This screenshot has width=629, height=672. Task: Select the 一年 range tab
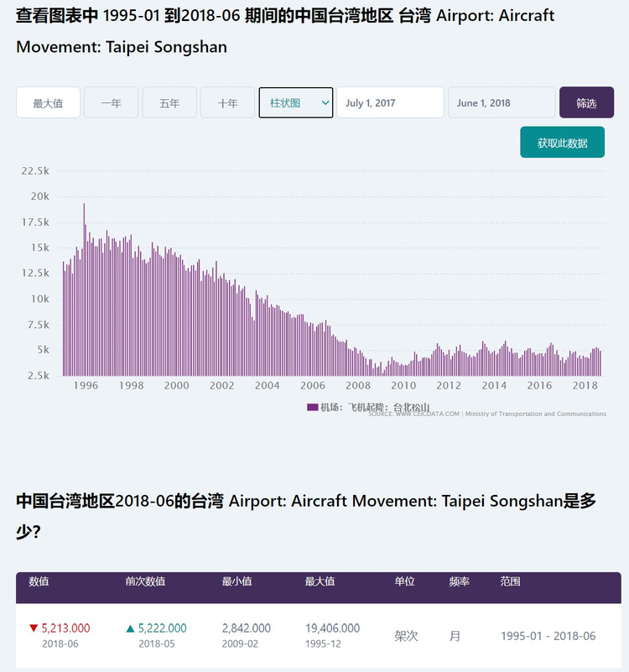tap(111, 103)
